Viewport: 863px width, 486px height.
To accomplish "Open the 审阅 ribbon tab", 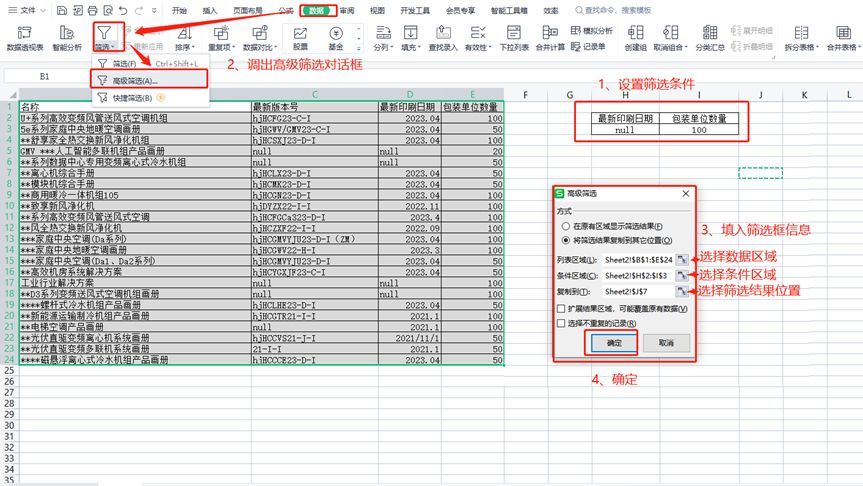I will (x=347, y=10).
